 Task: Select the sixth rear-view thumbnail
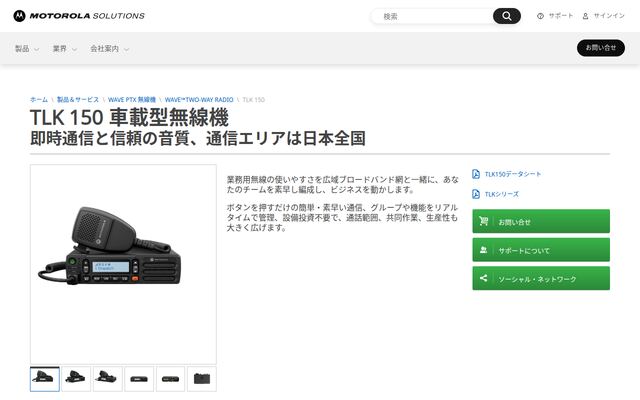pyautogui.click(x=202, y=379)
